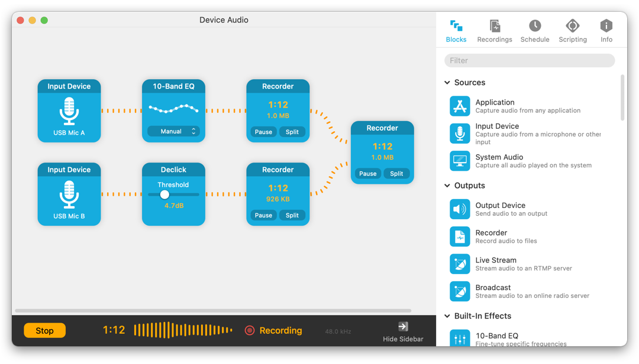The width and height of the screenshot is (639, 364).
Task: Click the 'Capture all audio played on the system' text
Action: [534, 165]
